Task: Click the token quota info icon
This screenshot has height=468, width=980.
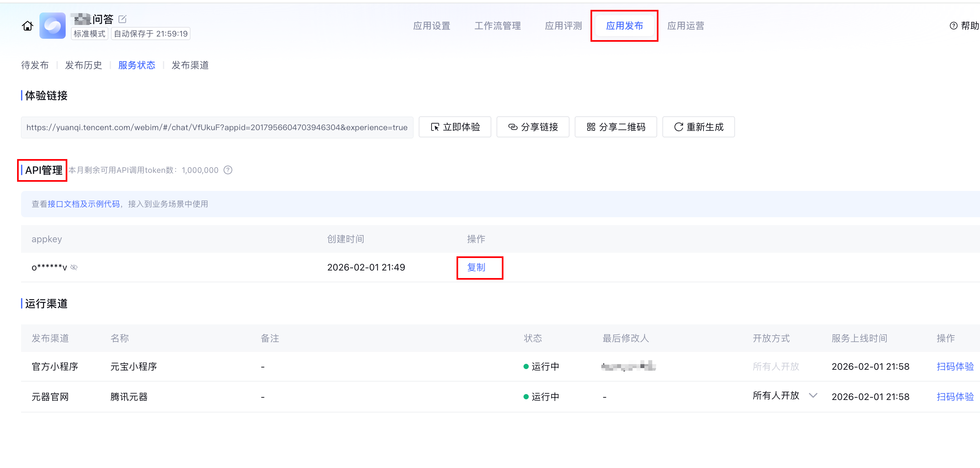Action: tap(228, 170)
